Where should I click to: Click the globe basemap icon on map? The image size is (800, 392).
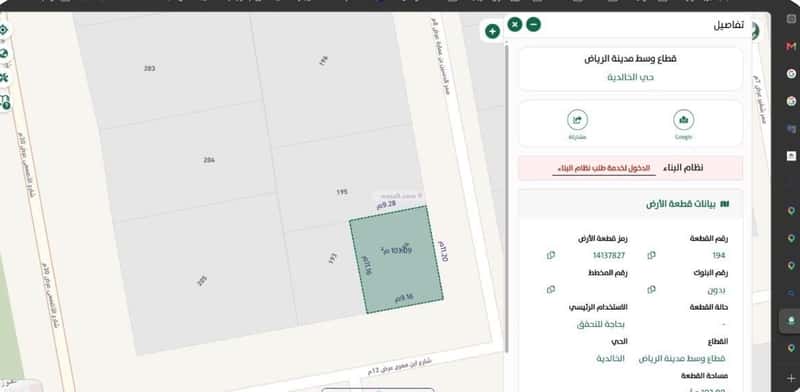point(4,54)
